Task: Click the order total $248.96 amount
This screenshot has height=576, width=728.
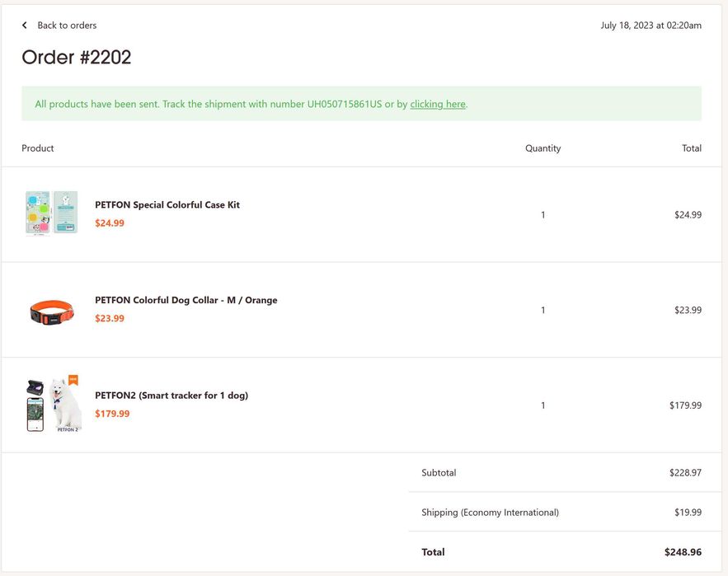Action: (x=683, y=552)
